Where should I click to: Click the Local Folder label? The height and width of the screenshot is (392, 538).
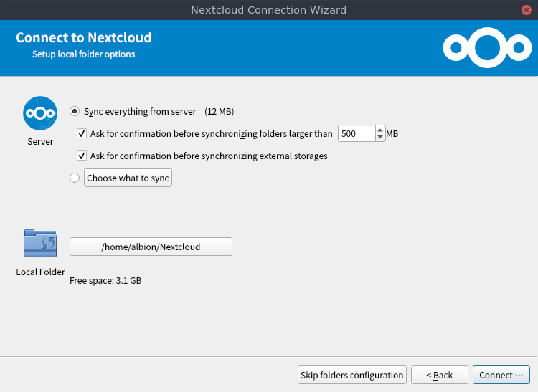40,272
